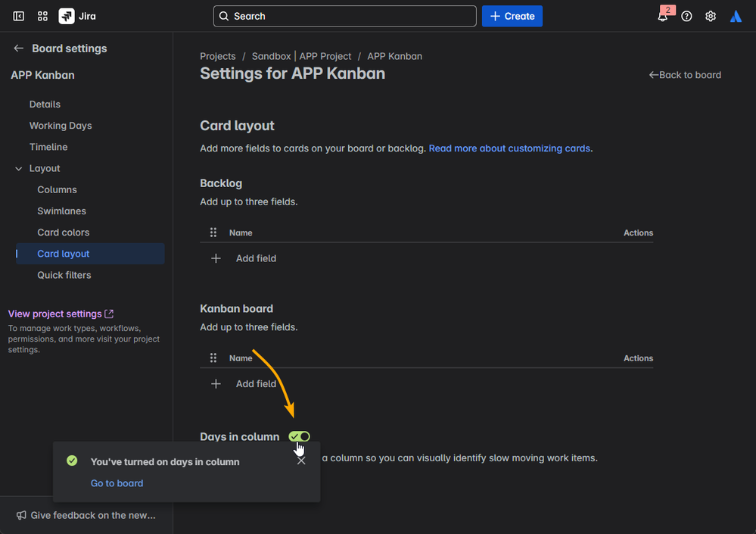
Task: Open Sandbox | APP Project breadcrumb
Action: click(301, 56)
